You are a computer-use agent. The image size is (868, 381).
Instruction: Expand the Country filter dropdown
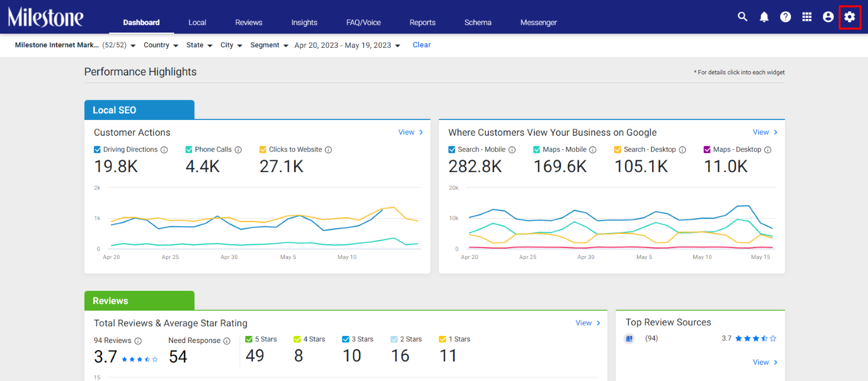(x=161, y=45)
